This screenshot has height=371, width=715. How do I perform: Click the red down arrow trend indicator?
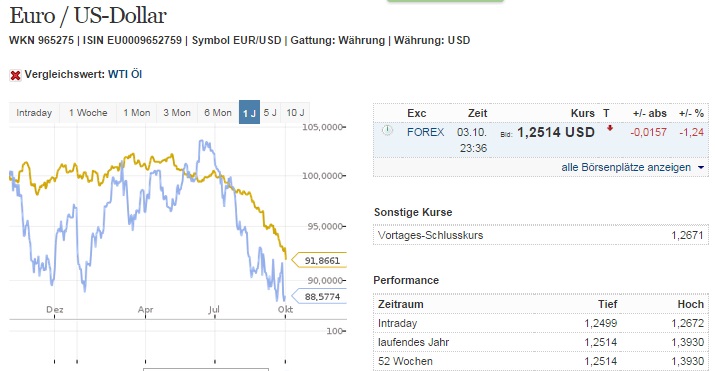click(610, 129)
